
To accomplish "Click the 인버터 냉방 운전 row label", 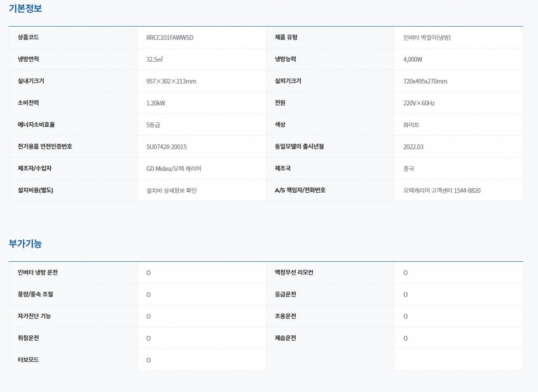I will click(x=38, y=273).
